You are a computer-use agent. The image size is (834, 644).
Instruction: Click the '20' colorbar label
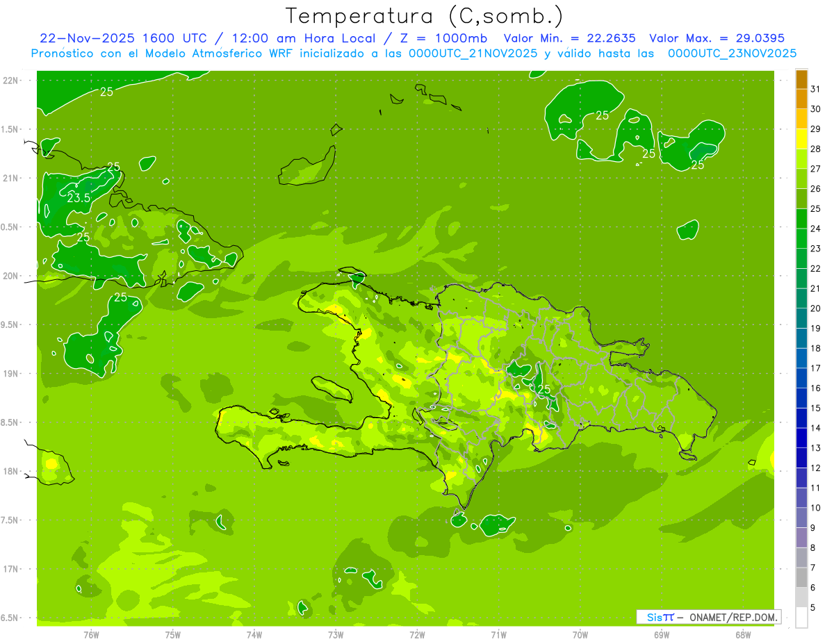pos(816,308)
